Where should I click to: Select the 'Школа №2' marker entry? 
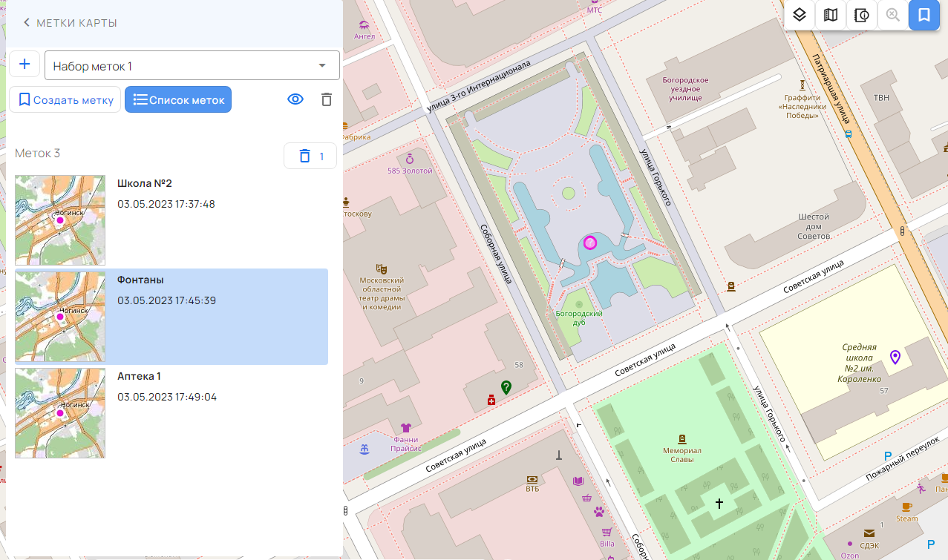[171, 220]
